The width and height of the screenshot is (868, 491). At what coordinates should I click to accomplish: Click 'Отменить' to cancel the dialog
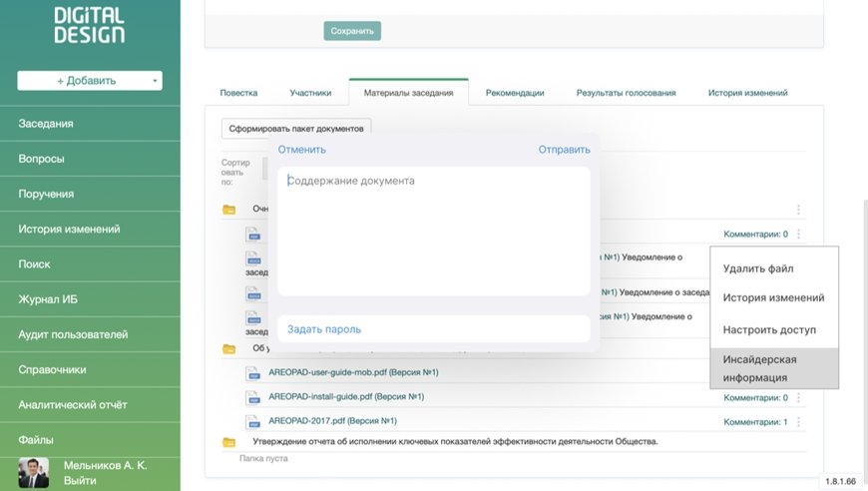click(302, 150)
